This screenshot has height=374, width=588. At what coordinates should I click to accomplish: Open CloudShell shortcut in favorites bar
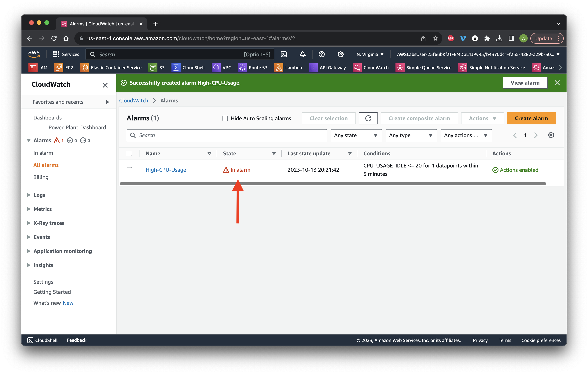coord(188,68)
